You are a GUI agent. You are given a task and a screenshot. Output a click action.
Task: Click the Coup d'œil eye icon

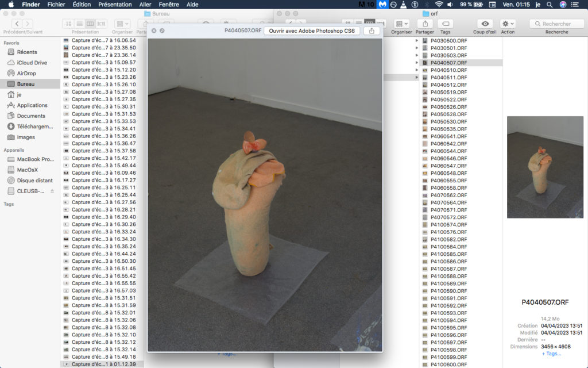click(486, 24)
